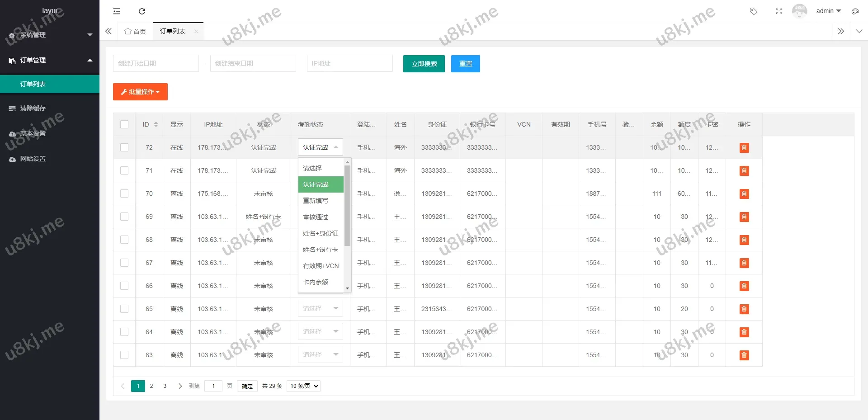Open the tag note icon in the header
This screenshot has height=420, width=868.
click(753, 11)
